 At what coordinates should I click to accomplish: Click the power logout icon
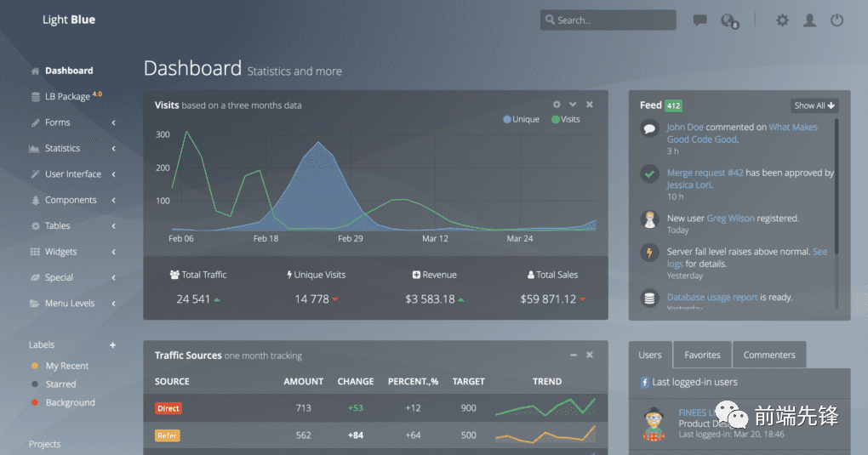[837, 20]
